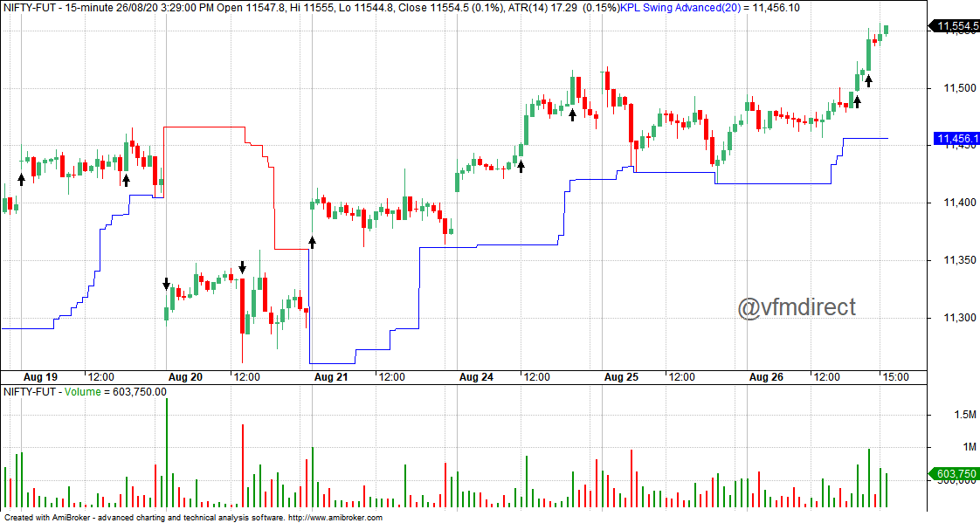This screenshot has width=980, height=523.
Task: Click the Aug 21 date label
Action: click(x=331, y=377)
